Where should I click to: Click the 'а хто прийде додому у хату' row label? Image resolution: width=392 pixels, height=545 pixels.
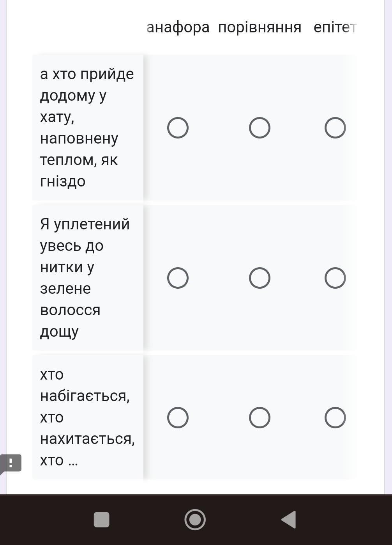coord(88,128)
